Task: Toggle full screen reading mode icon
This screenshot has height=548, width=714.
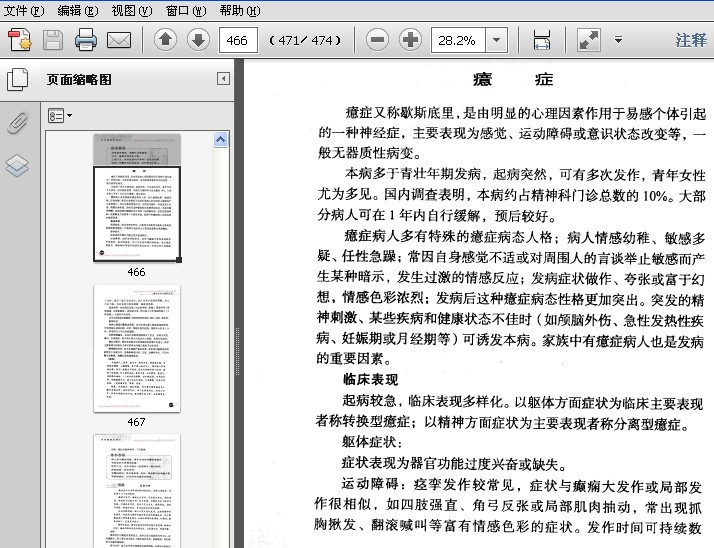Action: [x=589, y=40]
